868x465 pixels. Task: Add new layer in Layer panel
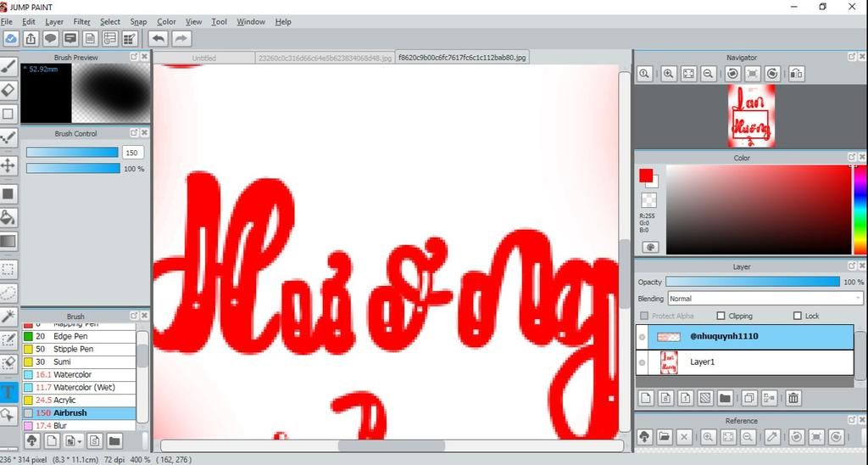point(645,397)
